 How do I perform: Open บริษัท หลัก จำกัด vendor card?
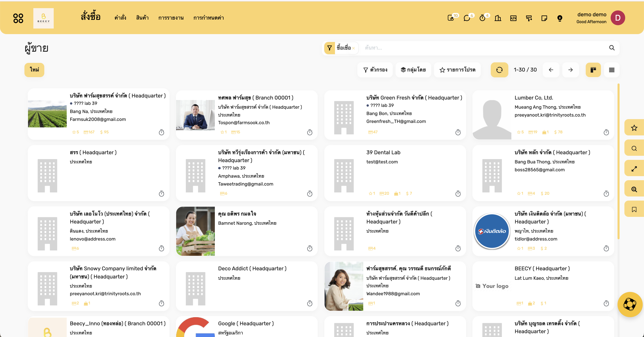pyautogui.click(x=543, y=173)
